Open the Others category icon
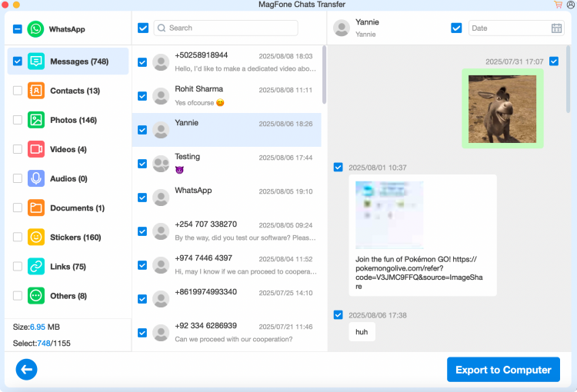The image size is (577, 392). tap(36, 296)
